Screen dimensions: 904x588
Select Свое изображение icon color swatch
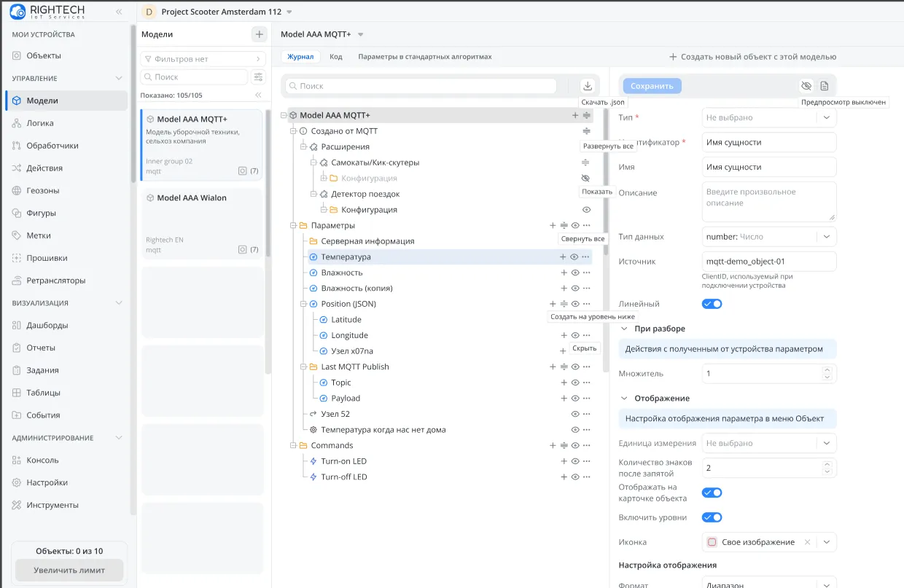coord(712,542)
